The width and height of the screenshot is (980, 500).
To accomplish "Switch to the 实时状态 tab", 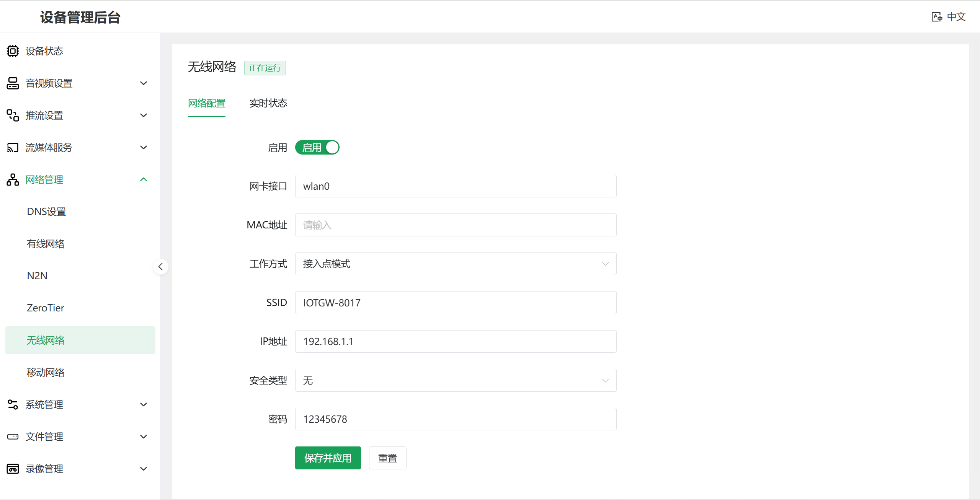I will tap(268, 103).
